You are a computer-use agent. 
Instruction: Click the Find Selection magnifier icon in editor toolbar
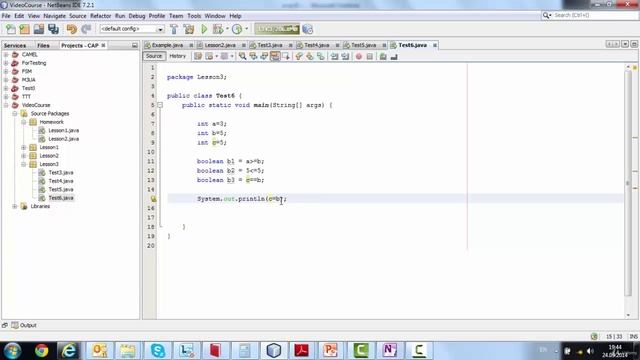click(x=242, y=56)
